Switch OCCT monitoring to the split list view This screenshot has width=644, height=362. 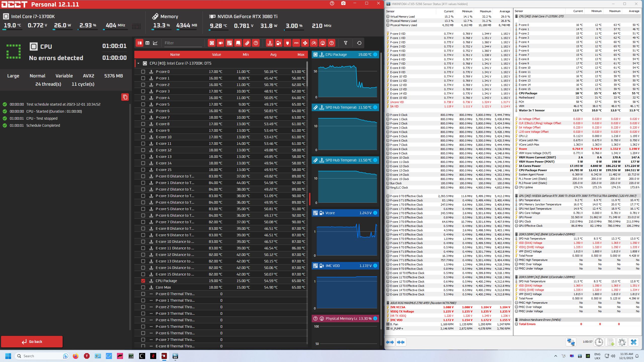(x=140, y=43)
